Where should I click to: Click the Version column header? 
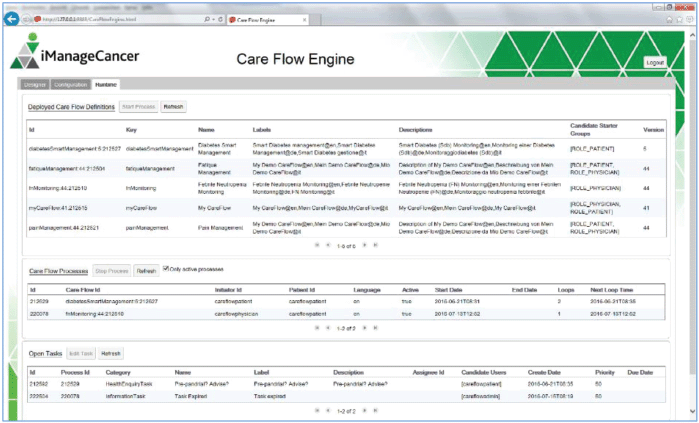point(654,130)
